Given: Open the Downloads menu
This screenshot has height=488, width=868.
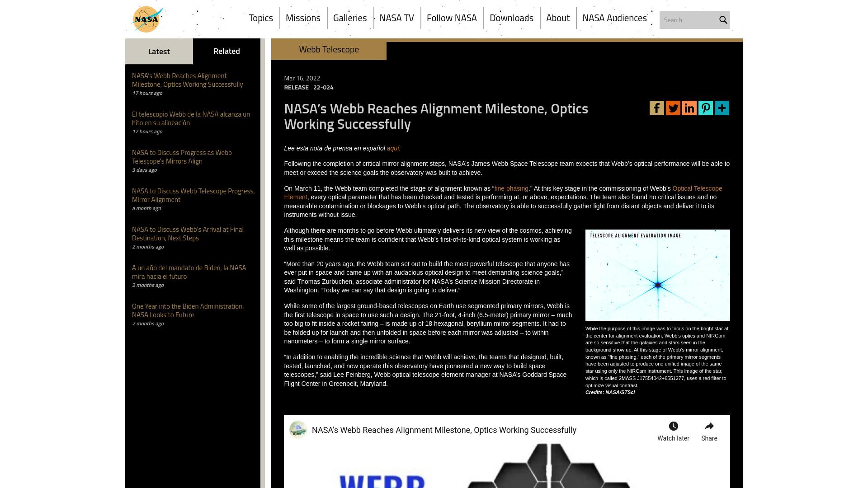Looking at the screenshot, I should coord(511,18).
